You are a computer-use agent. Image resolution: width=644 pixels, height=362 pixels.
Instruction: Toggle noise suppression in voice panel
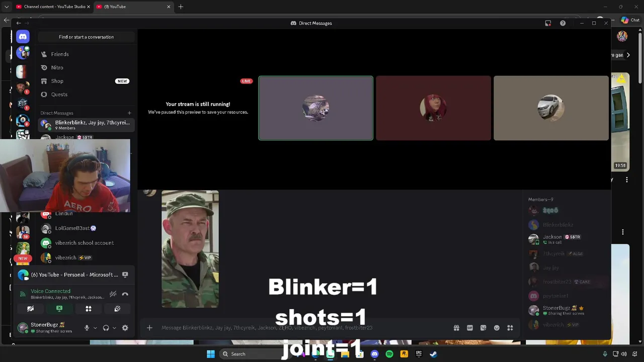(113, 294)
